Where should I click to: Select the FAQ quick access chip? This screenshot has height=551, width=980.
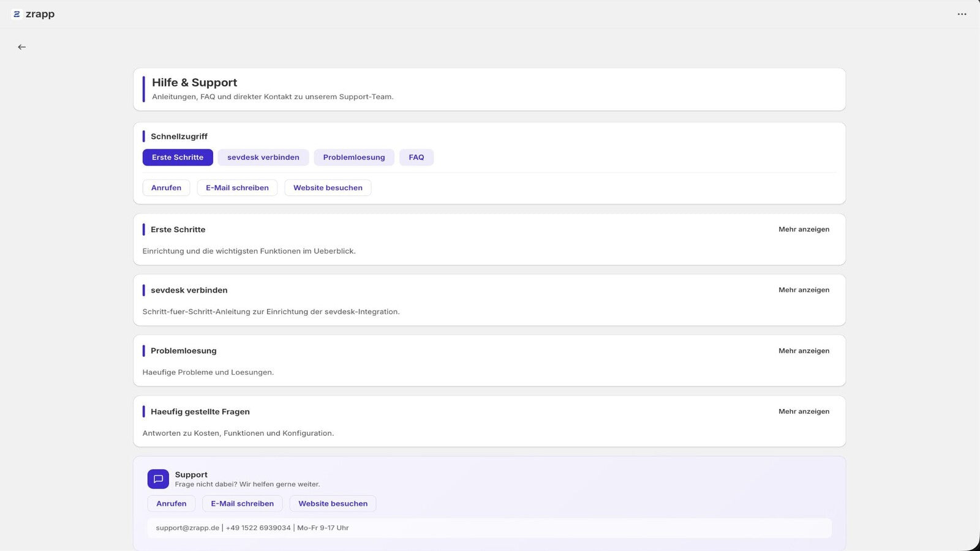click(417, 157)
